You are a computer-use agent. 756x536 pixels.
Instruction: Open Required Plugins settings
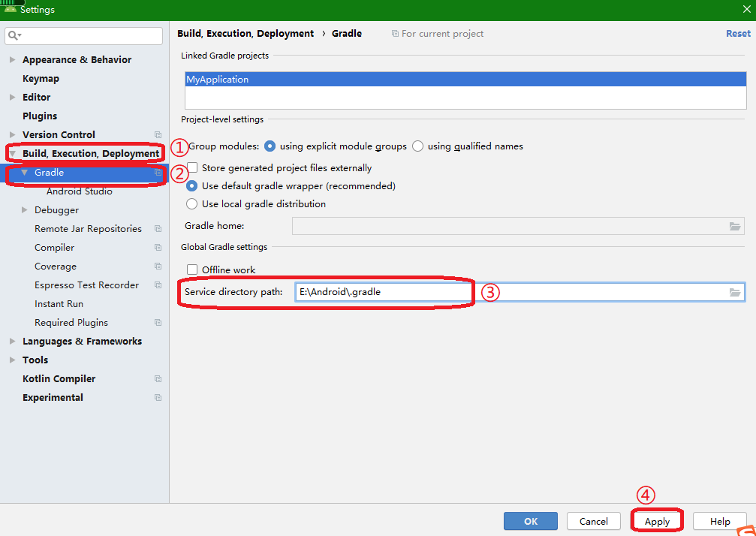point(71,323)
